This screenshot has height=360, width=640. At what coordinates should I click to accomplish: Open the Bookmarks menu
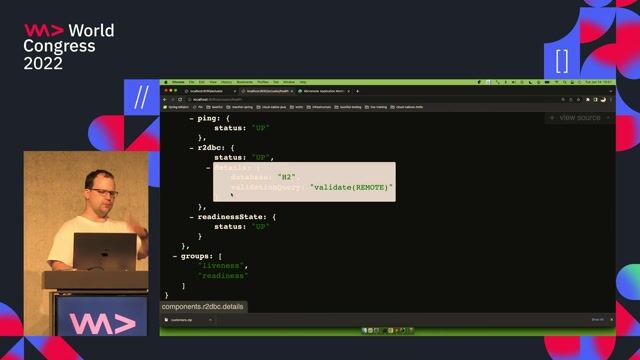(x=244, y=82)
